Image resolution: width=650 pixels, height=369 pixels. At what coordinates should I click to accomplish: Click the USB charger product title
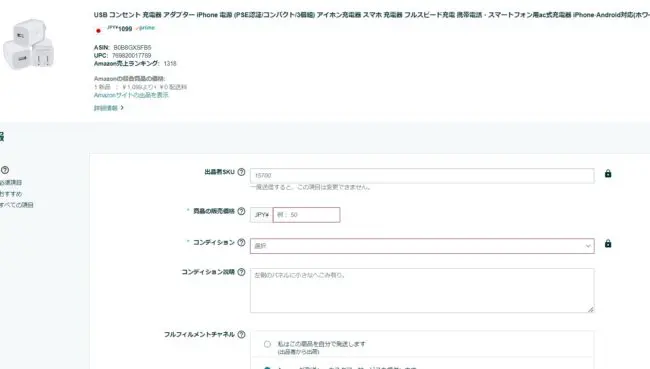(371, 15)
